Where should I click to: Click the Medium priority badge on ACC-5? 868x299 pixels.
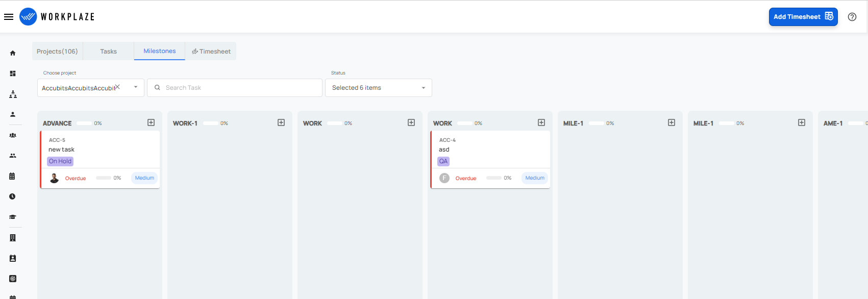[x=144, y=178]
